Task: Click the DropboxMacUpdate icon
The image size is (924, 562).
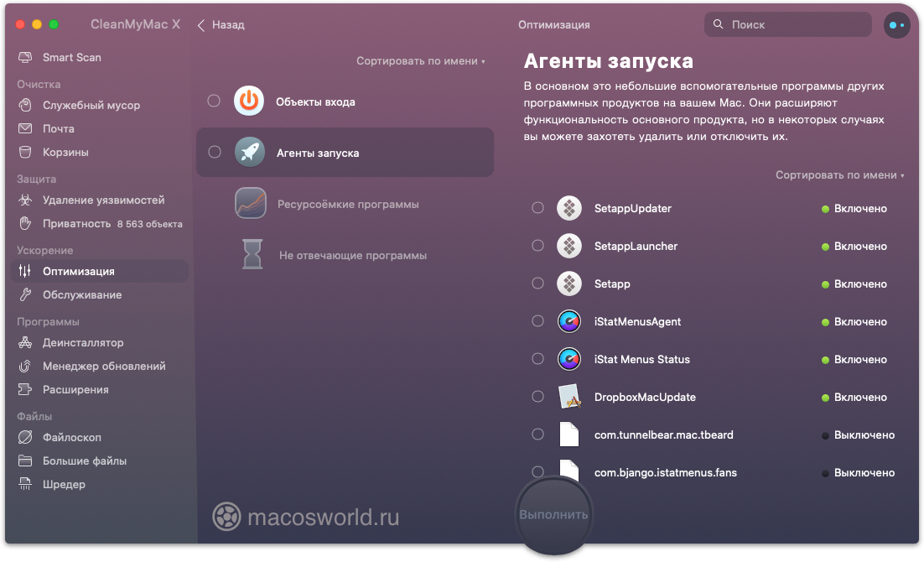Action: coord(569,397)
